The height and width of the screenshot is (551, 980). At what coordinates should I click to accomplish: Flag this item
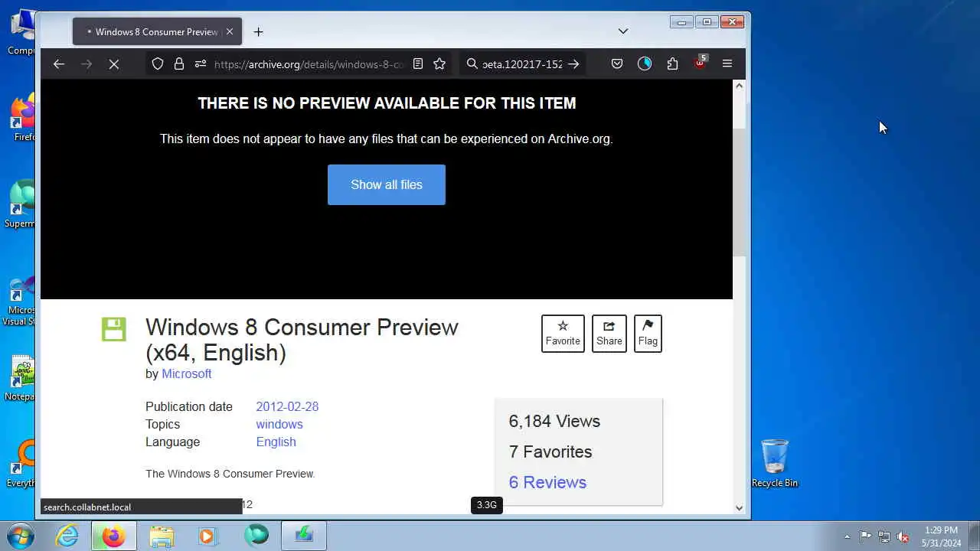[648, 334]
